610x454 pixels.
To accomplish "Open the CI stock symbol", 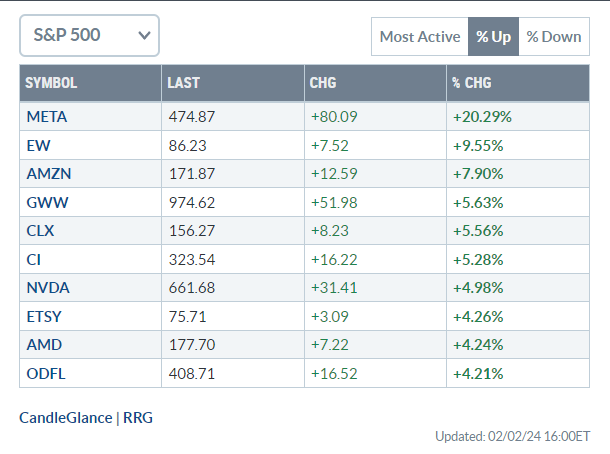I will click(x=34, y=260).
